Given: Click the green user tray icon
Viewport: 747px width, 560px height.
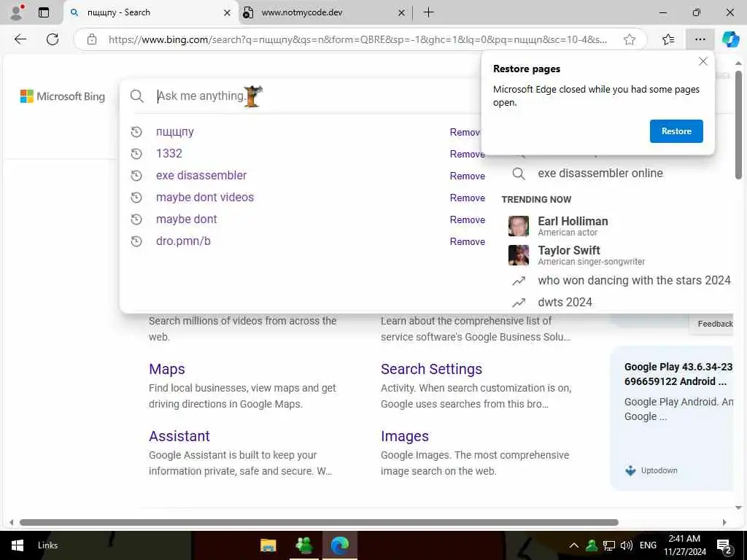Looking at the screenshot, I should (x=591, y=545).
